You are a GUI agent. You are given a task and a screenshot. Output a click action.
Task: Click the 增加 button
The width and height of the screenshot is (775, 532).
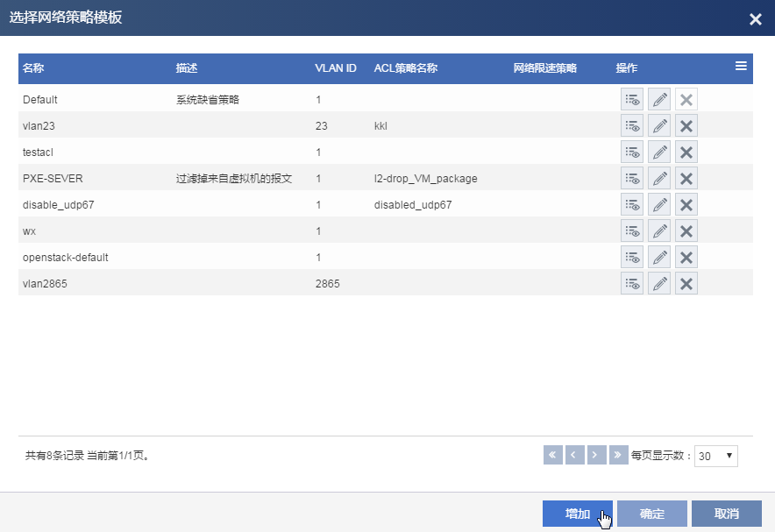click(577, 514)
